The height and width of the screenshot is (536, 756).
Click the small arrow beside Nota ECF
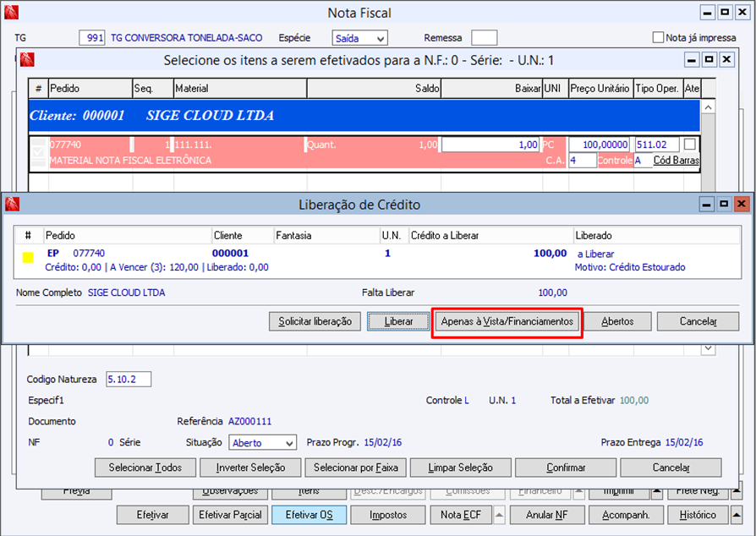tap(499, 514)
